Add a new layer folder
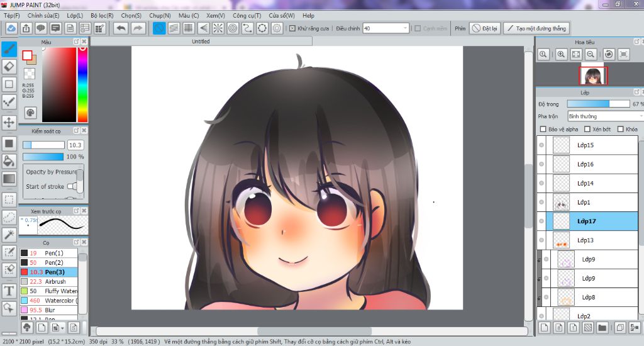 tap(602, 328)
